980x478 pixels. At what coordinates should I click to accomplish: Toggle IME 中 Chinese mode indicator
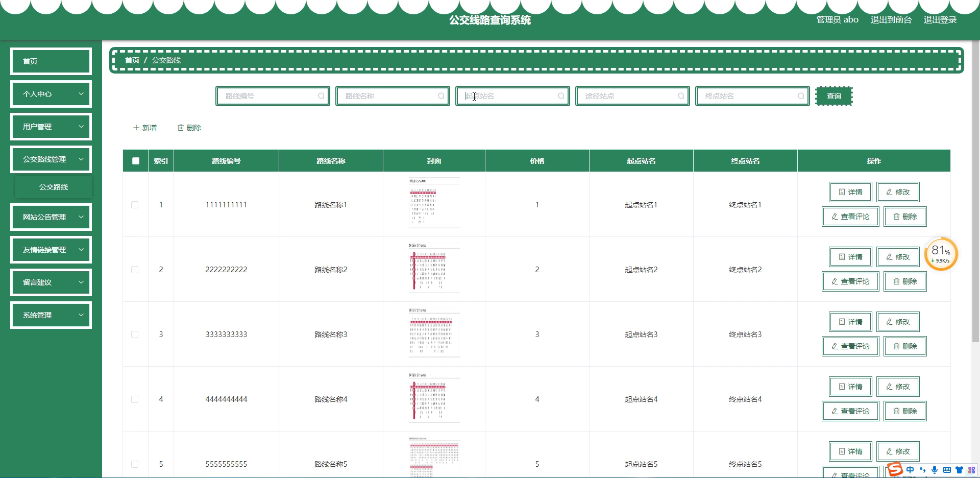click(910, 470)
